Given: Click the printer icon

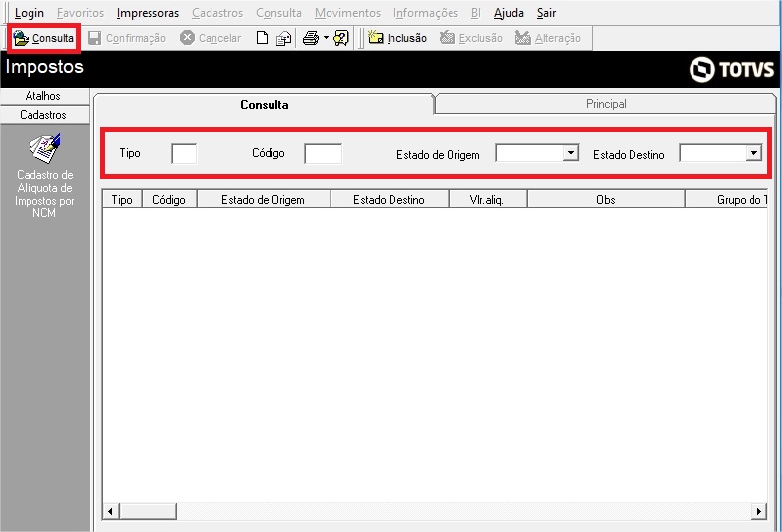Looking at the screenshot, I should [311, 38].
